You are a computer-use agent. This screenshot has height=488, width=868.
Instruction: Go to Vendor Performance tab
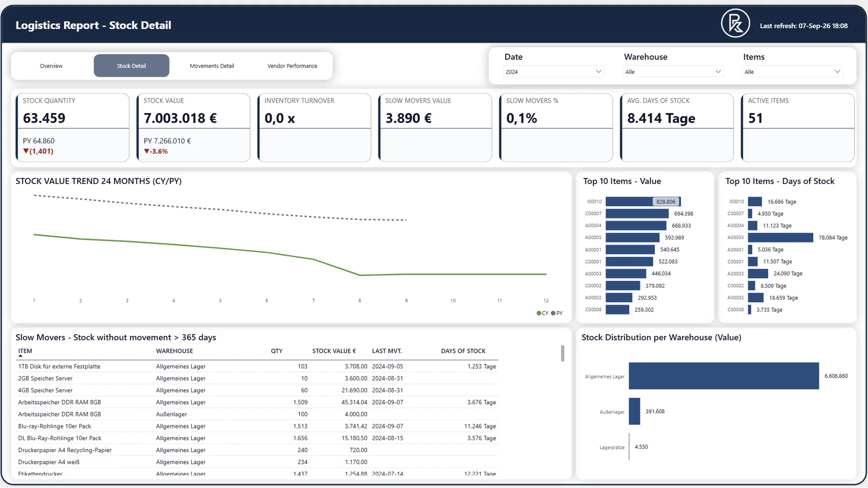(292, 66)
